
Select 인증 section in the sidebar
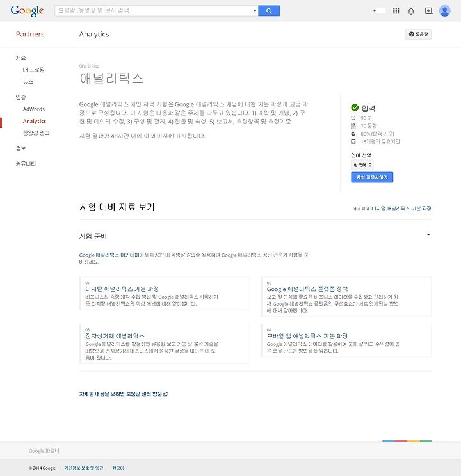pos(20,97)
